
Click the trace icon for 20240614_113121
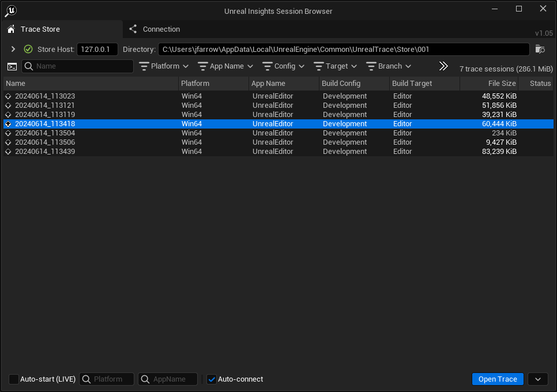[8, 105]
